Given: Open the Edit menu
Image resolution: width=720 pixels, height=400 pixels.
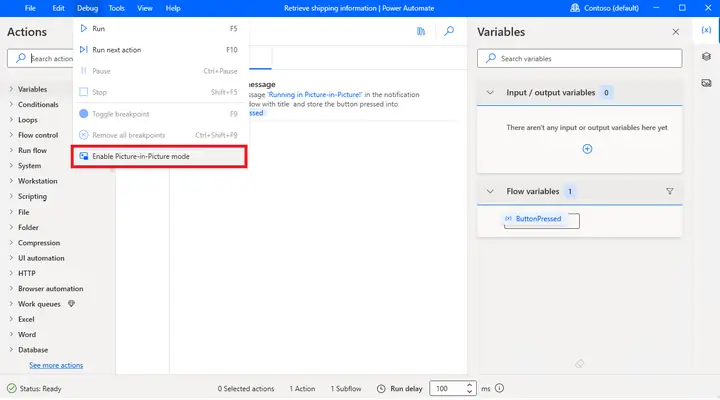Looking at the screenshot, I should (58, 8).
